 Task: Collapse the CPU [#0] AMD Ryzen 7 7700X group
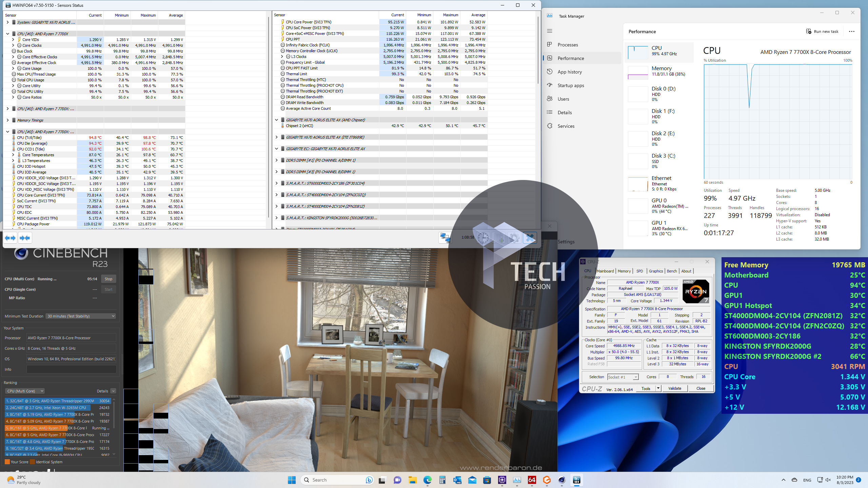tap(7, 34)
